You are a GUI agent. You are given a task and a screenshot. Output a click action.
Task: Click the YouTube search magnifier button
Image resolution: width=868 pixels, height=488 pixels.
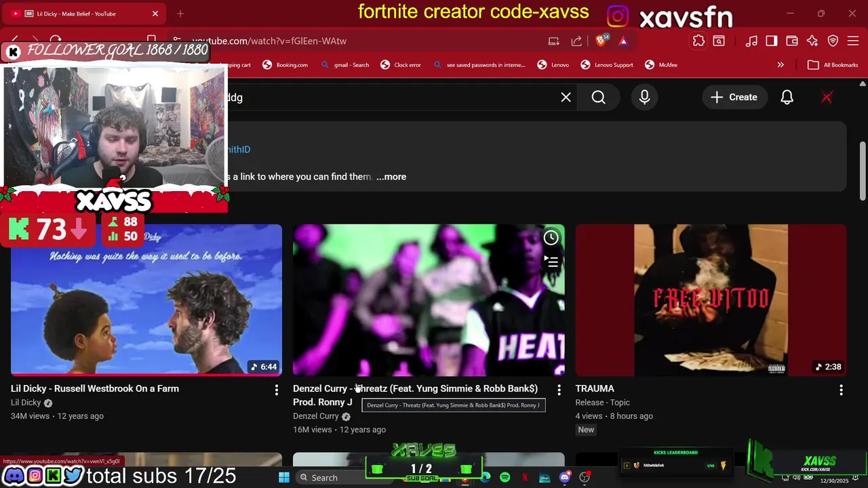point(598,97)
